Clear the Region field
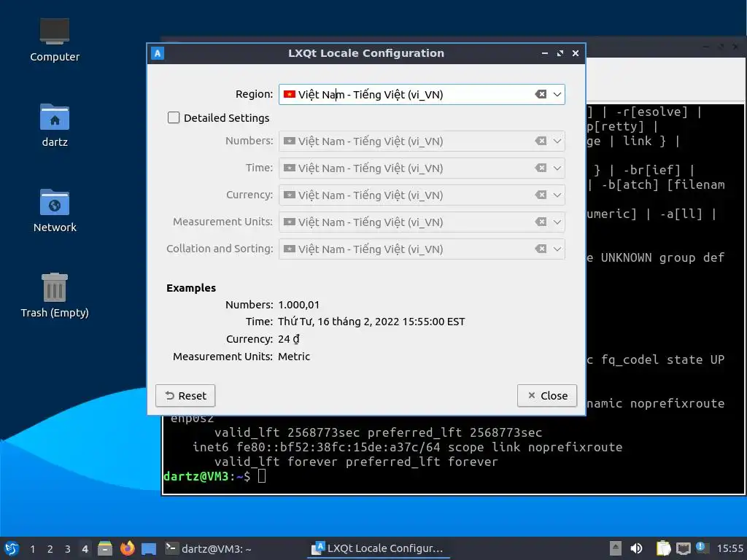 (541, 94)
